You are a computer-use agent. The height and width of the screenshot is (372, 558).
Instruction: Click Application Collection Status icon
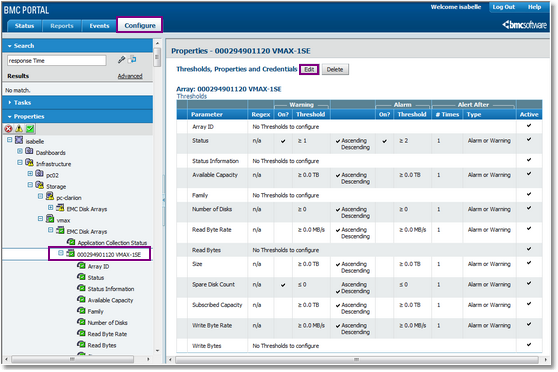tap(71, 242)
